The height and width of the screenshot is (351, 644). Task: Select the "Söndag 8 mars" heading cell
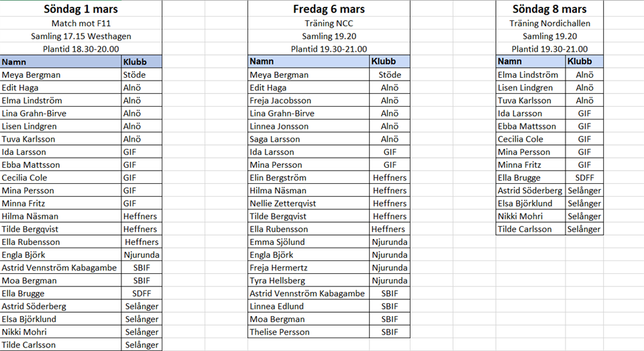(549, 9)
